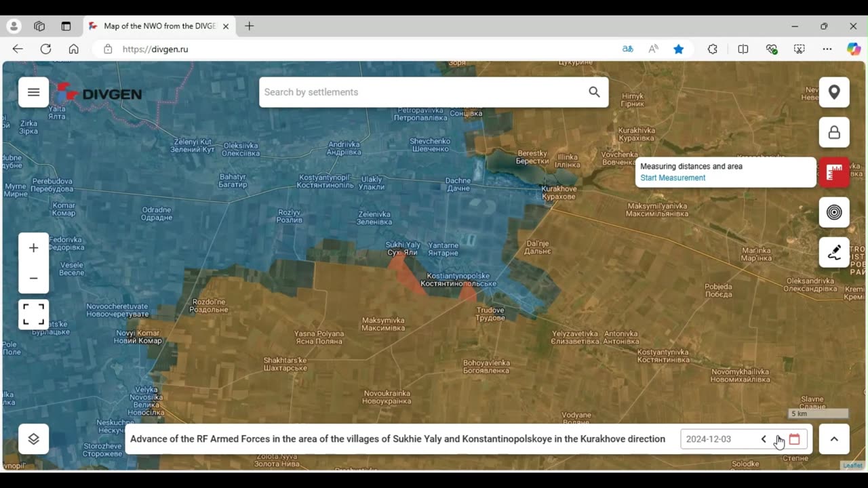Go back in browser history
The height and width of the screenshot is (488, 868).
[x=18, y=49]
